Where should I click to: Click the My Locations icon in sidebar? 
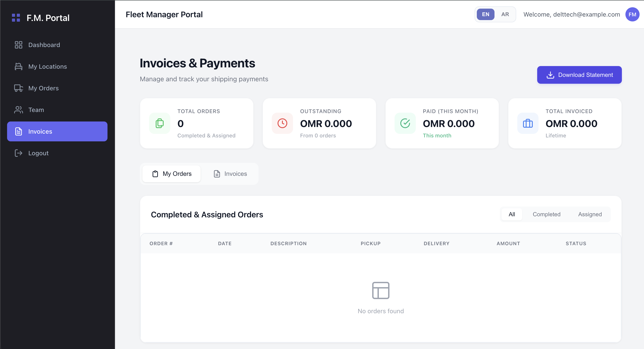tap(19, 66)
